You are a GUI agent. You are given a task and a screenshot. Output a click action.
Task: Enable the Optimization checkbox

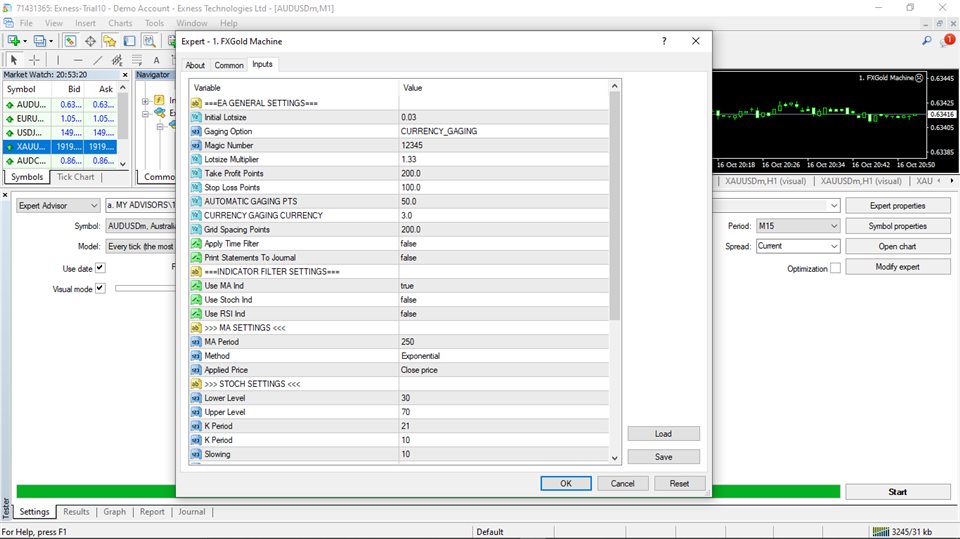coord(835,268)
